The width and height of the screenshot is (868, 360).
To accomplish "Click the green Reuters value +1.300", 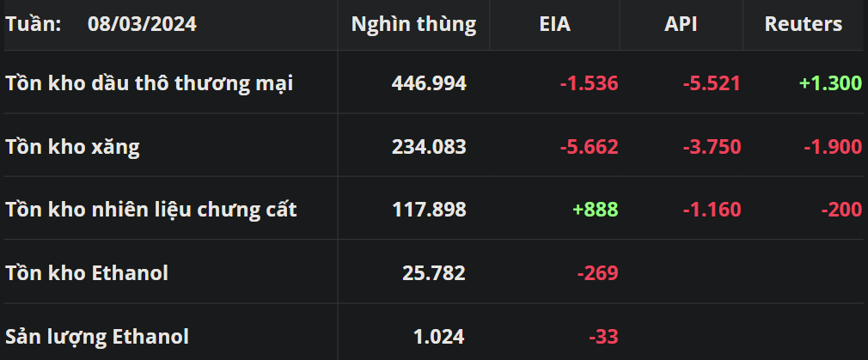I will [x=829, y=83].
